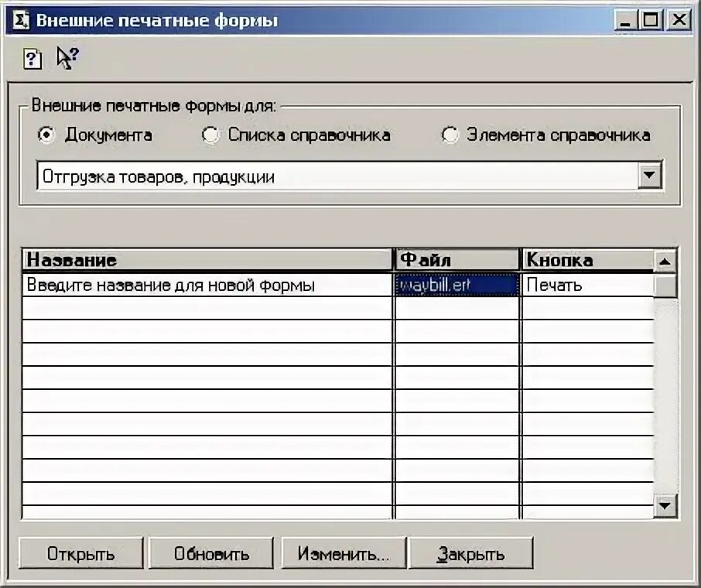The height and width of the screenshot is (588, 701).
Task: Click the table scrollbar up arrow
Action: tap(665, 261)
